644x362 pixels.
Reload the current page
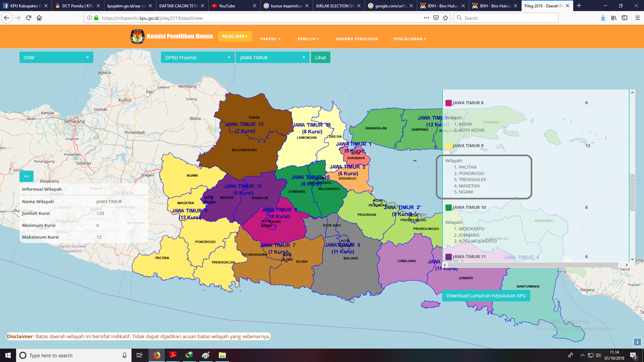[29, 18]
